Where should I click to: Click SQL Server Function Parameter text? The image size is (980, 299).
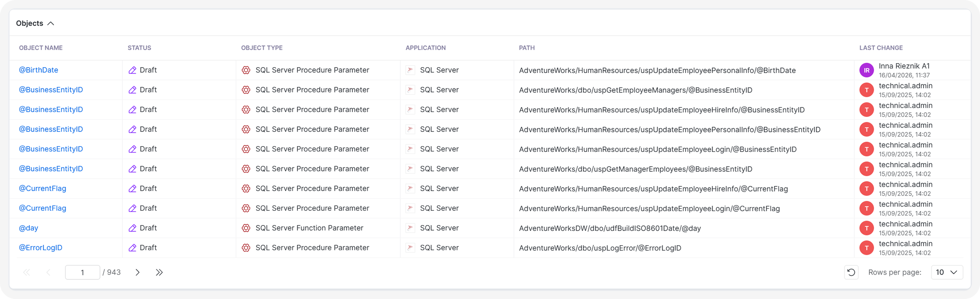(309, 228)
